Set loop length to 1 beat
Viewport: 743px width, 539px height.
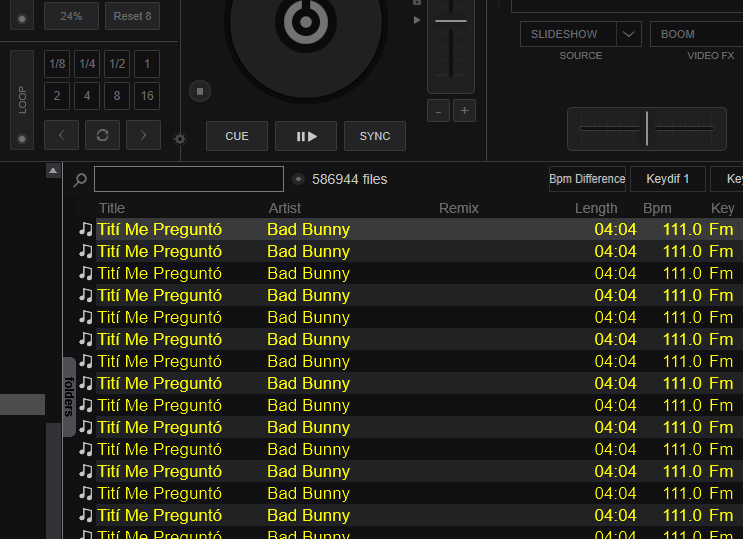coord(147,64)
